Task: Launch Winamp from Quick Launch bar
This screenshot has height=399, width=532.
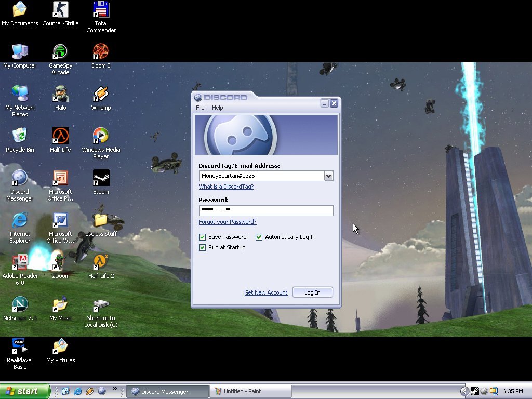Action: point(89,391)
